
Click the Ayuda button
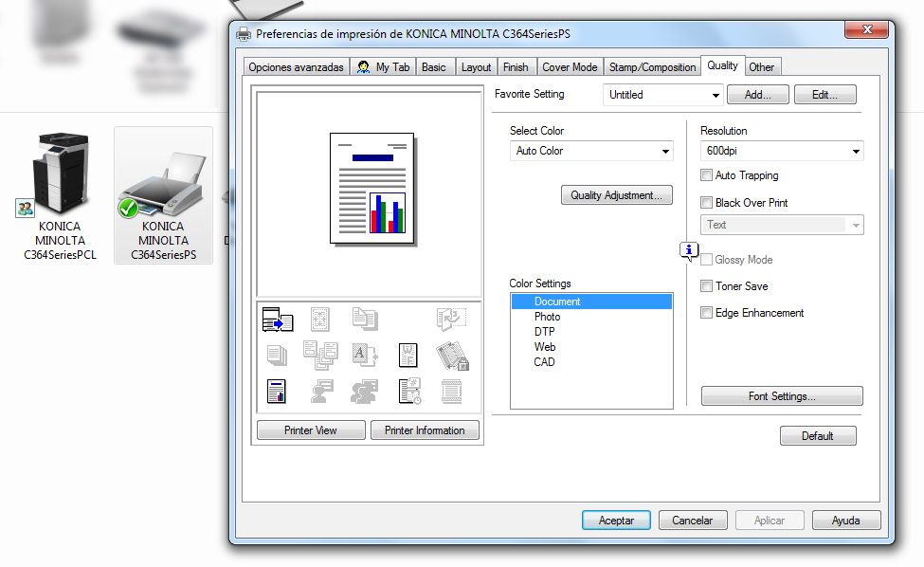(846, 521)
